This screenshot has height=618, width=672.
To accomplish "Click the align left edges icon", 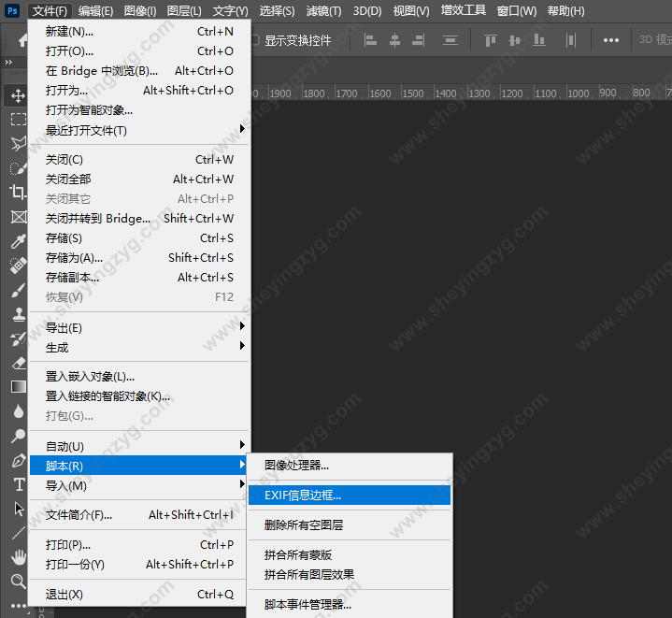I will [x=370, y=40].
